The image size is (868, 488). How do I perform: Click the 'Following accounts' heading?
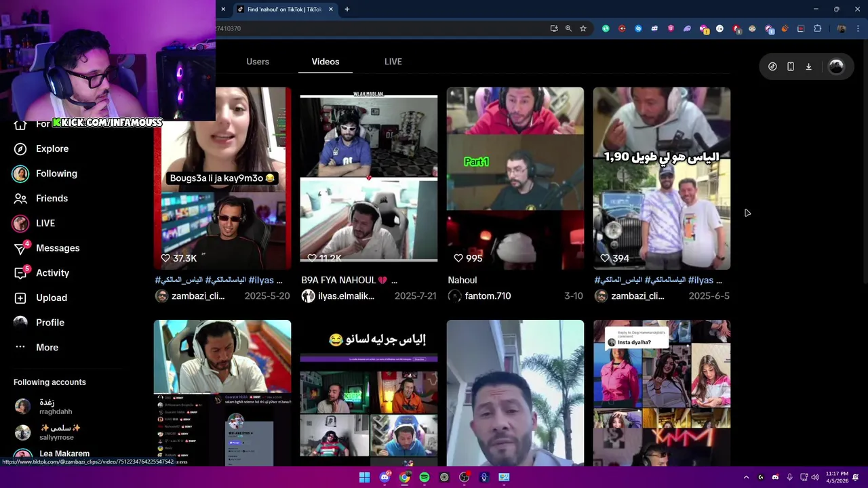coord(50,382)
